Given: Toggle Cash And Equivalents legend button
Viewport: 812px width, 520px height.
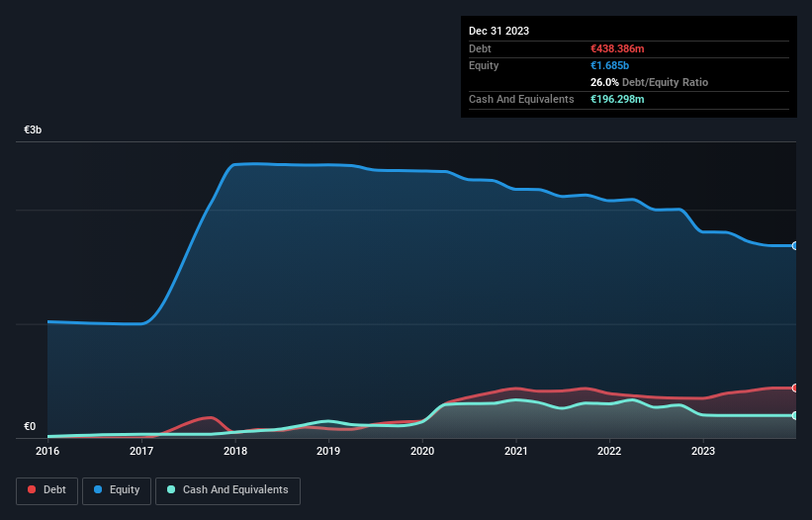Looking at the screenshot, I should pyautogui.click(x=227, y=490).
